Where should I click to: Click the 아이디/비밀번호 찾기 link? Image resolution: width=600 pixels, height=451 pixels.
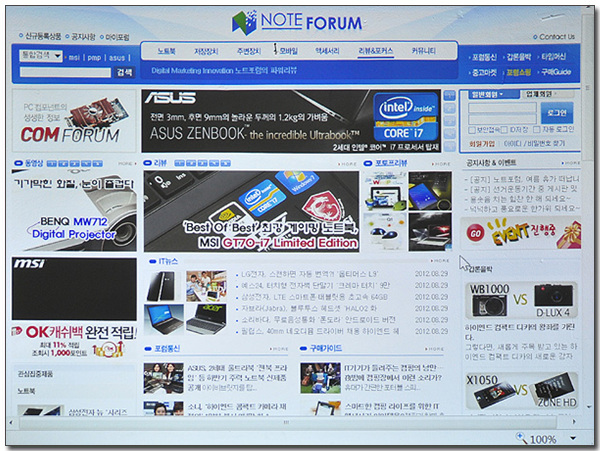tap(534, 144)
